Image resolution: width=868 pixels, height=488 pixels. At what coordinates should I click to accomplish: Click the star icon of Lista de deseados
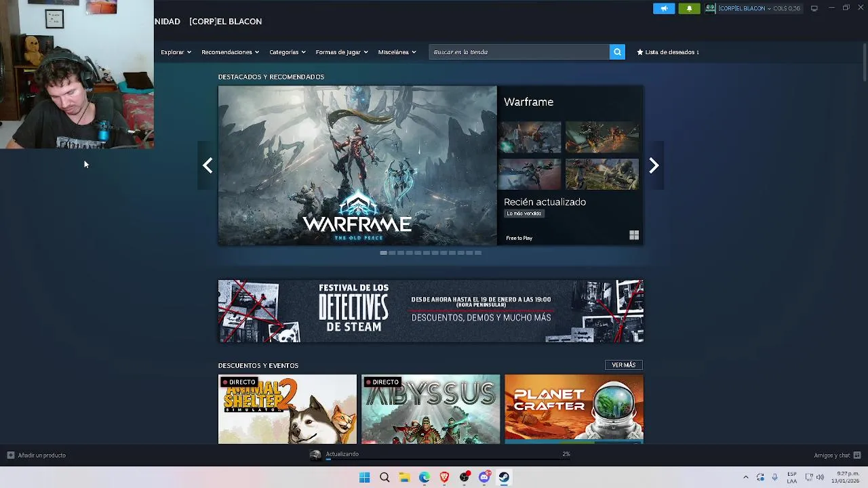pos(639,52)
